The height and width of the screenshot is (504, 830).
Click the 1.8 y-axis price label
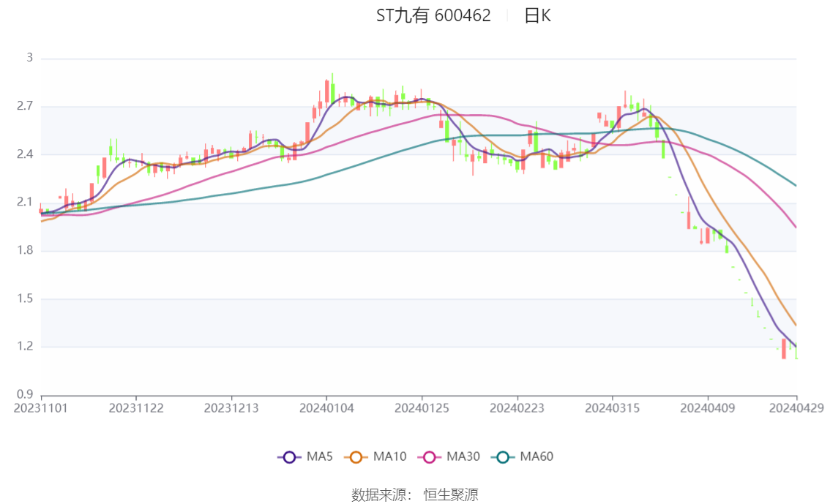pos(25,250)
